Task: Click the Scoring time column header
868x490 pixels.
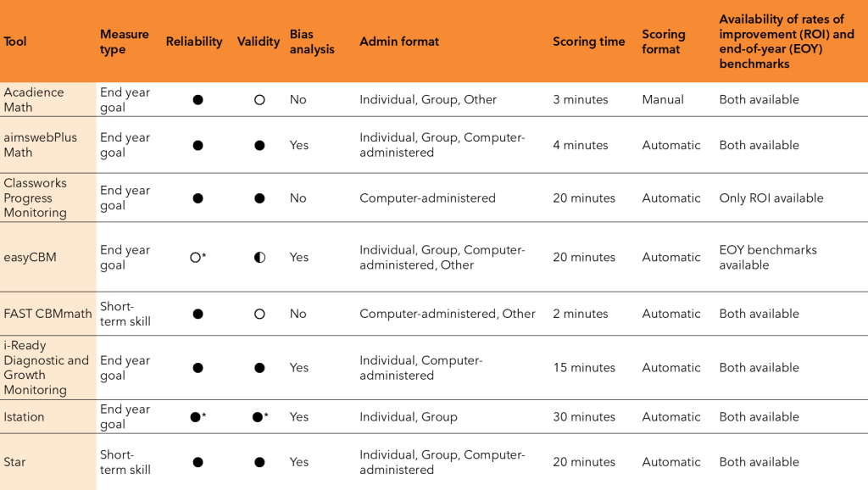Action: pyautogui.click(x=588, y=42)
